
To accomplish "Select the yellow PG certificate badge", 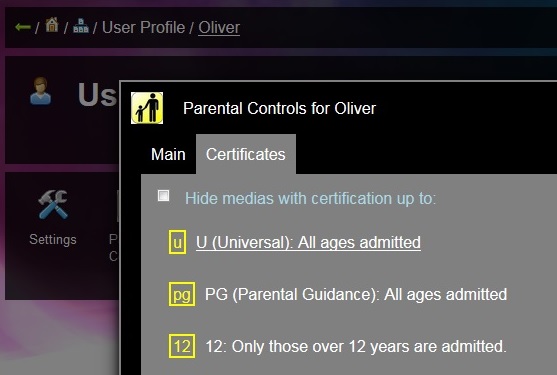I will (182, 294).
